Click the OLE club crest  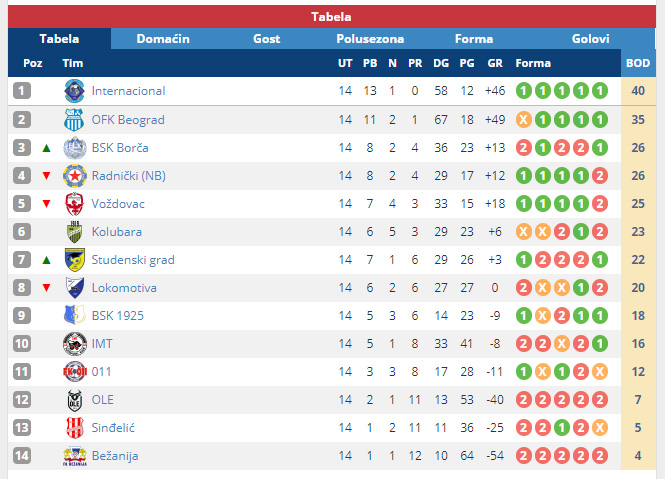click(75, 400)
